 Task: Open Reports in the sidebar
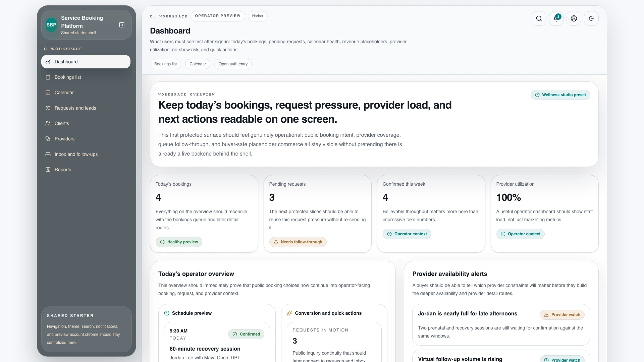pyautogui.click(x=86, y=170)
